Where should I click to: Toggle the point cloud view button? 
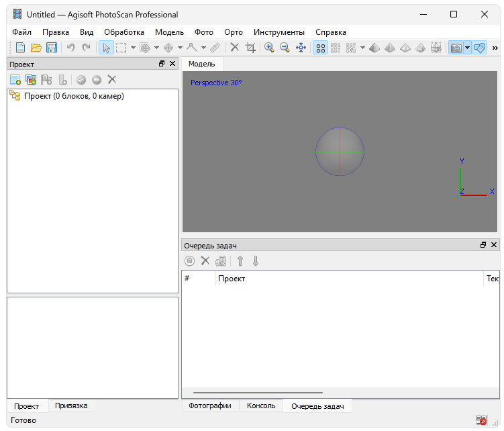[321, 48]
